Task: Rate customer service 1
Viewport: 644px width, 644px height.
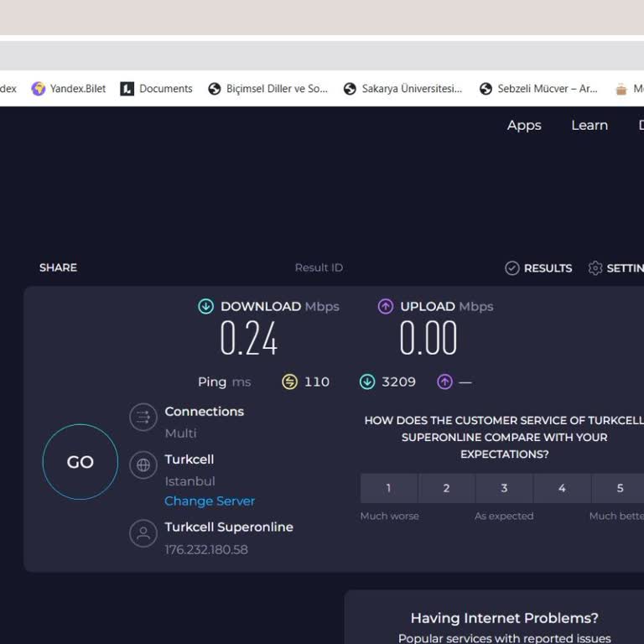Action: 388,488
